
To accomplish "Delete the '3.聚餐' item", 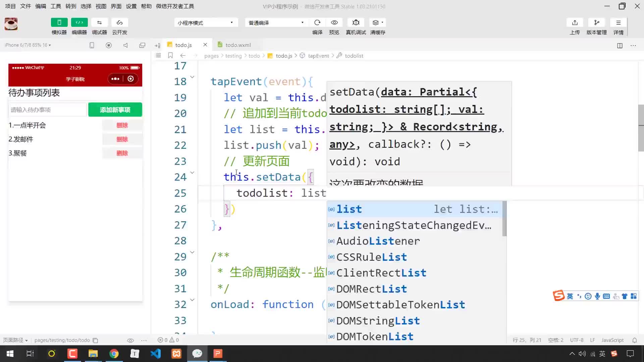I will (x=122, y=153).
